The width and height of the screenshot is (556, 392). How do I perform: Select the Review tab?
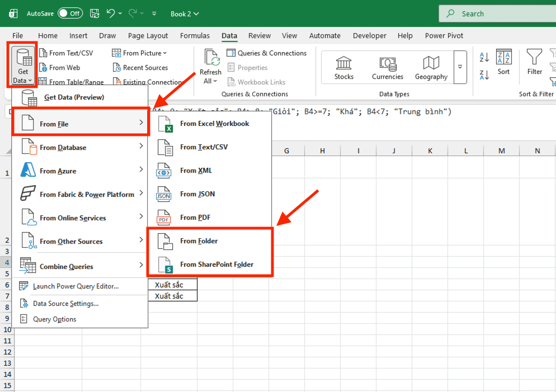tap(259, 35)
